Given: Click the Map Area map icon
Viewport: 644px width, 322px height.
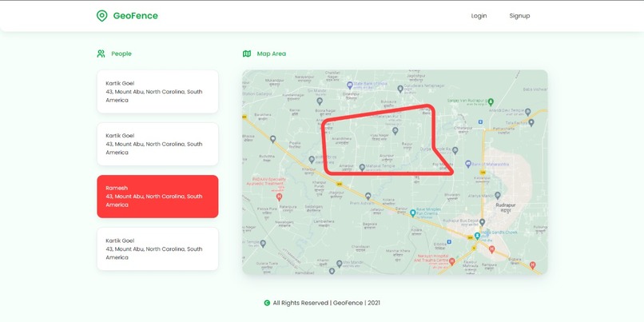Looking at the screenshot, I should click(x=247, y=54).
